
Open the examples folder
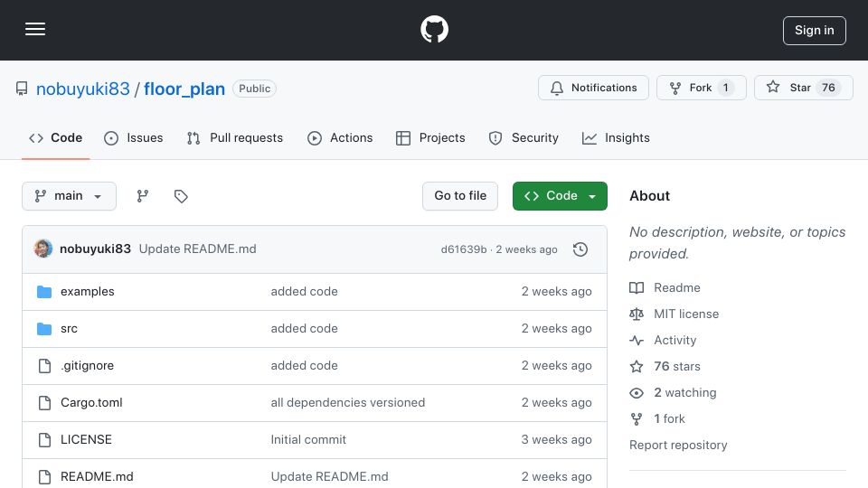click(x=88, y=292)
